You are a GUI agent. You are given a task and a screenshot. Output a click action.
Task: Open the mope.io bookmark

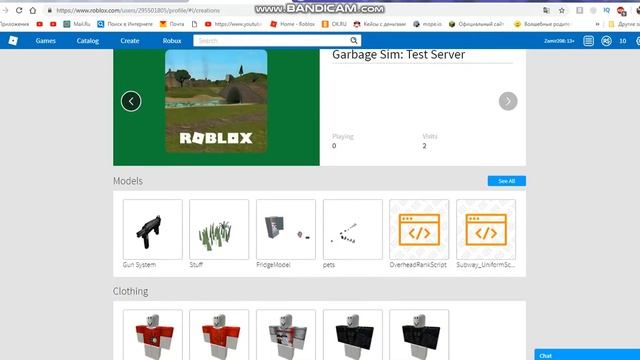coord(427,24)
